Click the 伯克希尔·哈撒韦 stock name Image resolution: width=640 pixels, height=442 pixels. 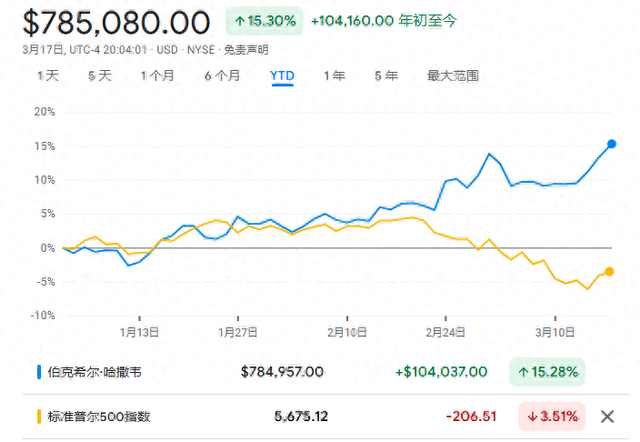point(95,372)
